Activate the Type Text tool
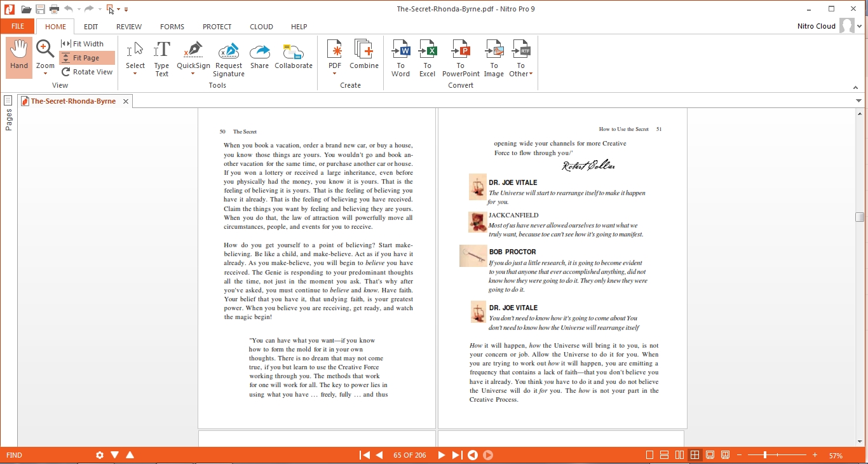The width and height of the screenshot is (868, 464). tap(162, 59)
